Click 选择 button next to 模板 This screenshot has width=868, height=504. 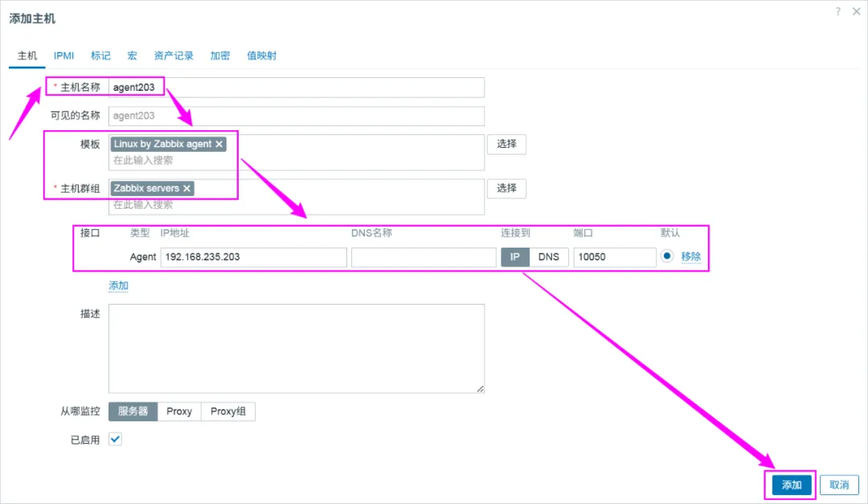point(506,144)
